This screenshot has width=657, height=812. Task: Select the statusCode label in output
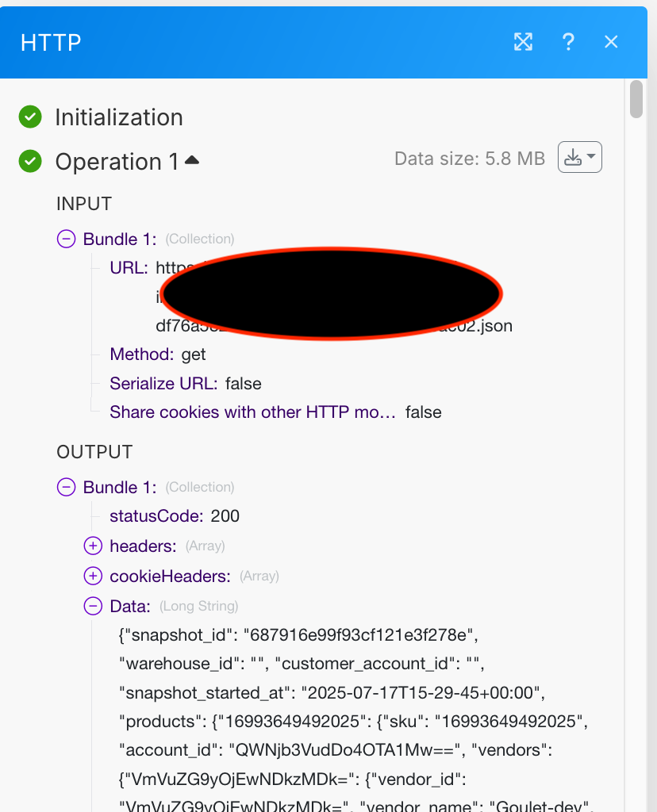[x=156, y=516]
